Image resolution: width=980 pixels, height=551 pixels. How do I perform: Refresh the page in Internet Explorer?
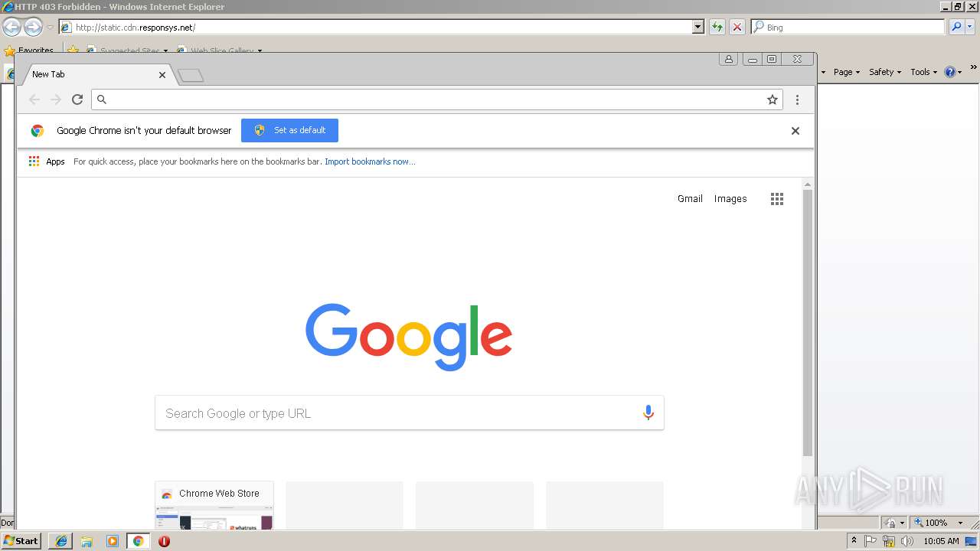coord(717,28)
